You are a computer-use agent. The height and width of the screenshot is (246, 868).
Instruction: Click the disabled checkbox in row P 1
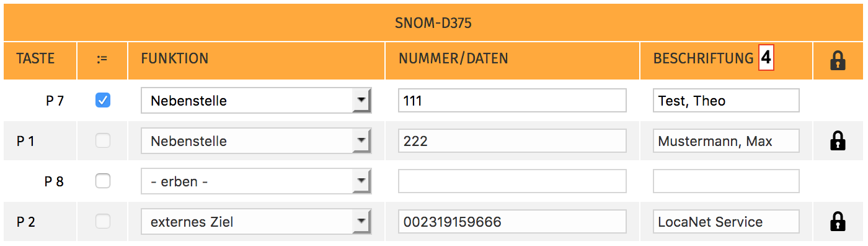103,140
